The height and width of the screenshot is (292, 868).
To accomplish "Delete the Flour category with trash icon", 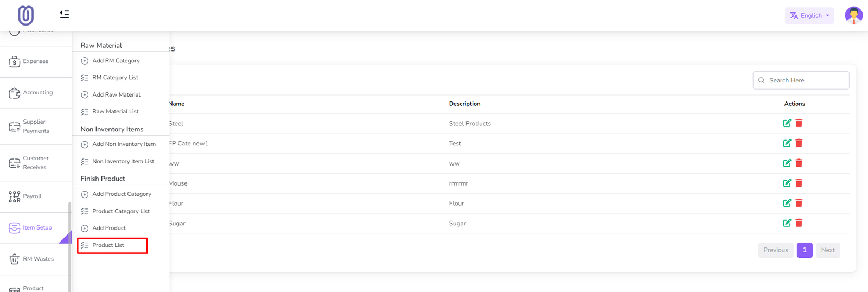I will click(x=799, y=203).
